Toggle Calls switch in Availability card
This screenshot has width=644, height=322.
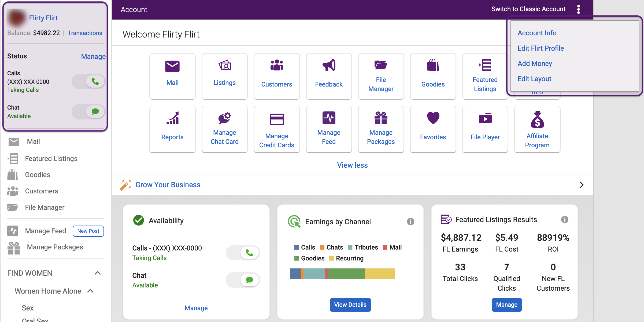(243, 253)
